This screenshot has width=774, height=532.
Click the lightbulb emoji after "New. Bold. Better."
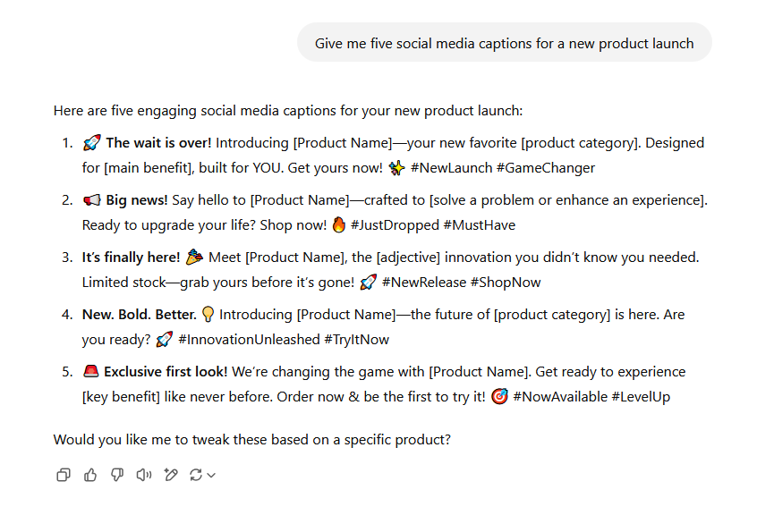coord(208,315)
